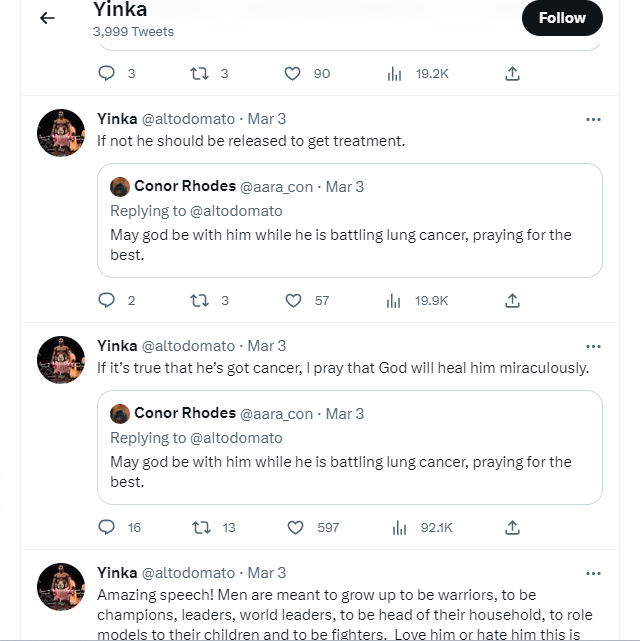
Task: Like the tweet with 90 likes
Action: (293, 73)
